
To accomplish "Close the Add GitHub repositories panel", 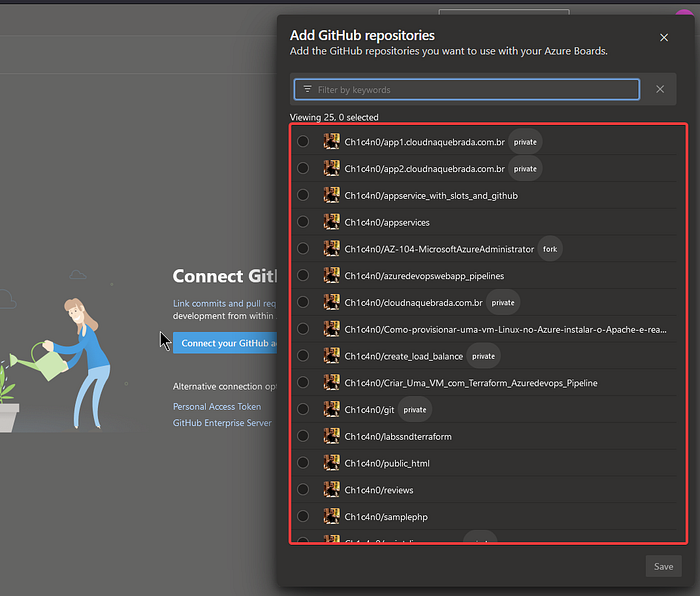I will (664, 38).
